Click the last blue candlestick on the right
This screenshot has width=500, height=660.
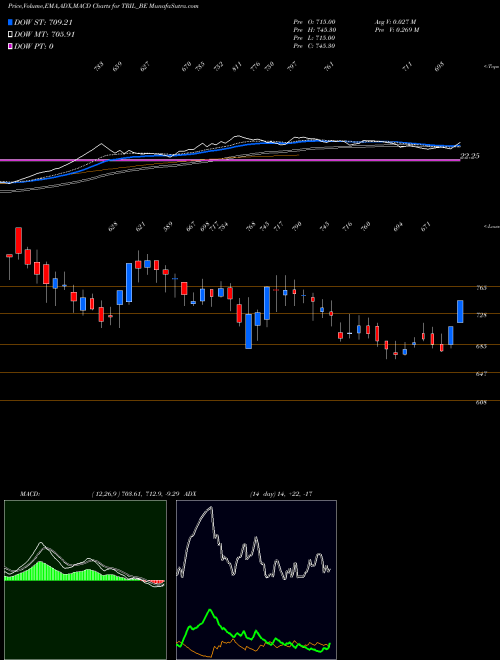(x=460, y=311)
